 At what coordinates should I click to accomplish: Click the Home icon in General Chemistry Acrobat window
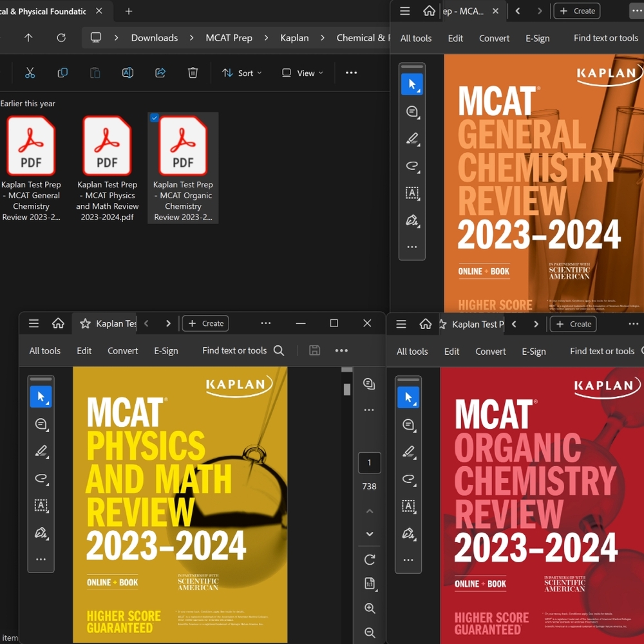click(x=429, y=11)
